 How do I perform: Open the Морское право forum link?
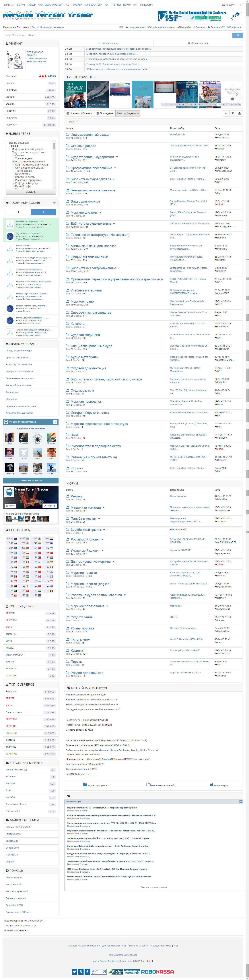(x=82, y=301)
